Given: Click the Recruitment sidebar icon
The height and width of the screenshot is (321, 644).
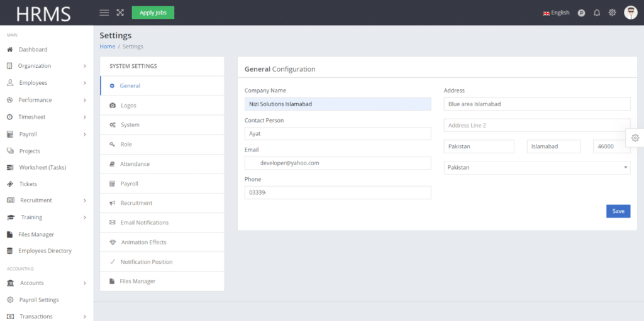Looking at the screenshot, I should 11,200.
